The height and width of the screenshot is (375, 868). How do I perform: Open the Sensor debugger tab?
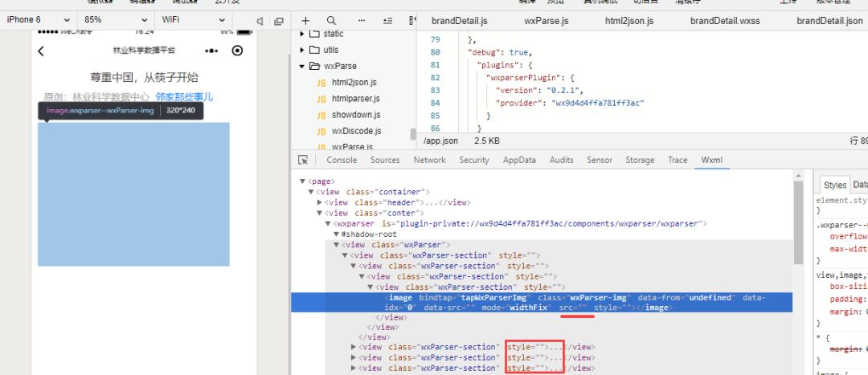600,160
